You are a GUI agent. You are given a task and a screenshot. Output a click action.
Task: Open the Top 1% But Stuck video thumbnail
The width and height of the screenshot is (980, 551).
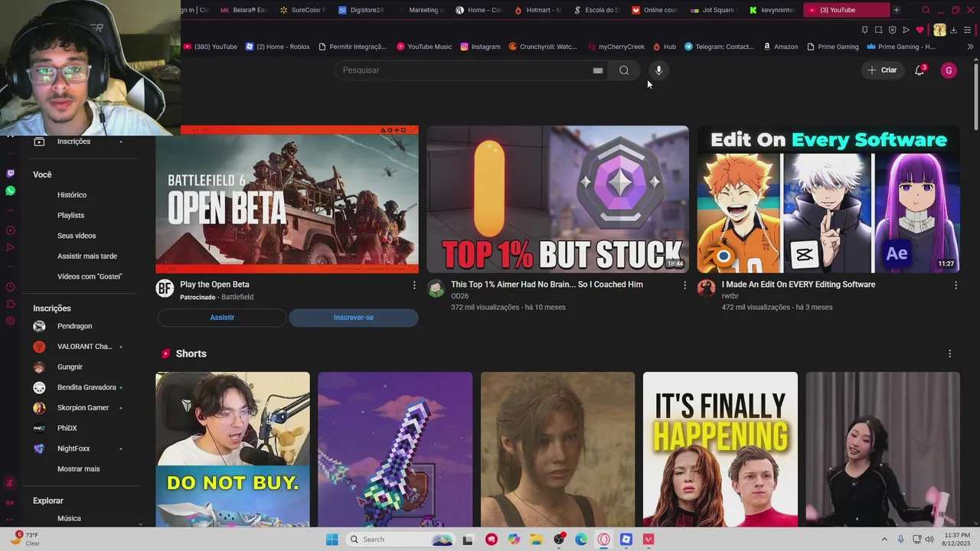[557, 199]
